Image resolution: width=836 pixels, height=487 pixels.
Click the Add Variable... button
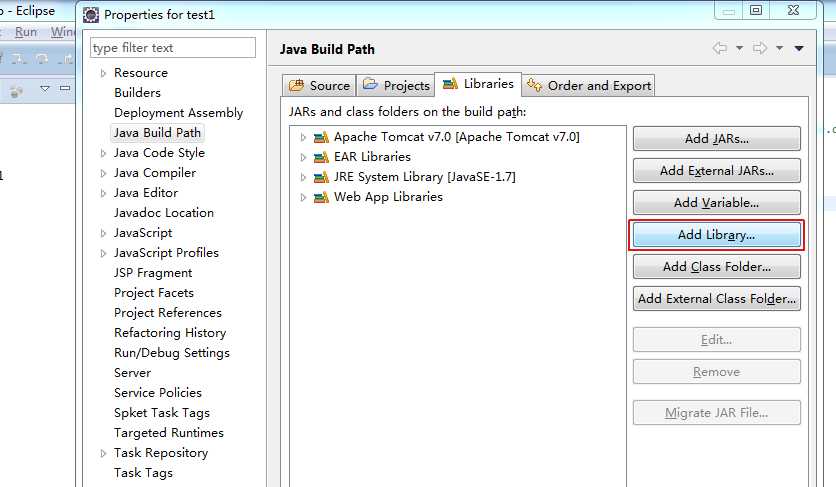pyautogui.click(x=717, y=203)
